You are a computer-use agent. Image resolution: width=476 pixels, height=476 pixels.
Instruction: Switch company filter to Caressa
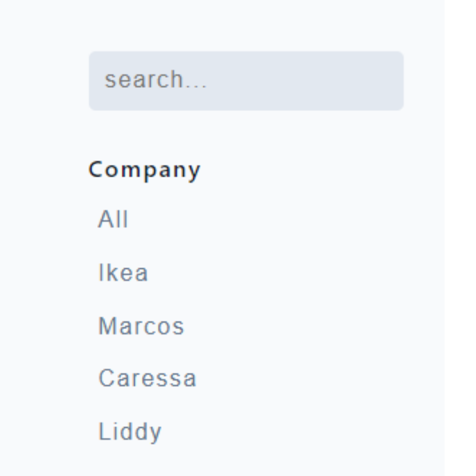(147, 378)
